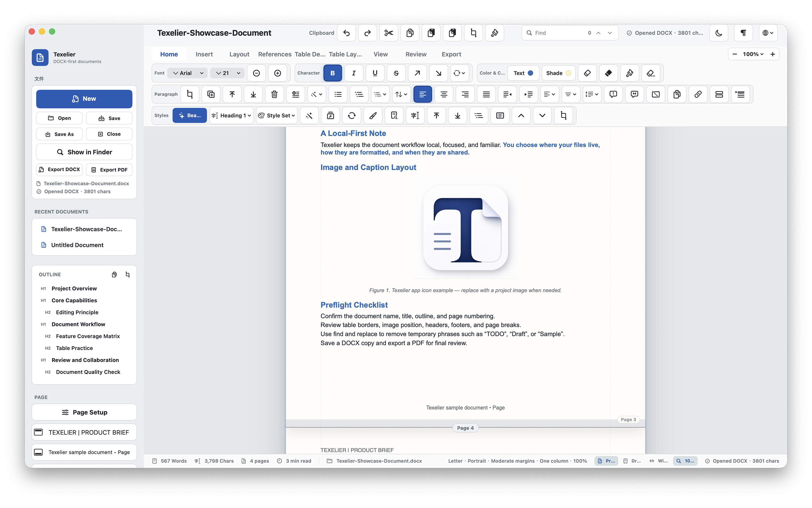Apply subscript arrow icon
This screenshot has height=508, width=812.
click(x=438, y=73)
